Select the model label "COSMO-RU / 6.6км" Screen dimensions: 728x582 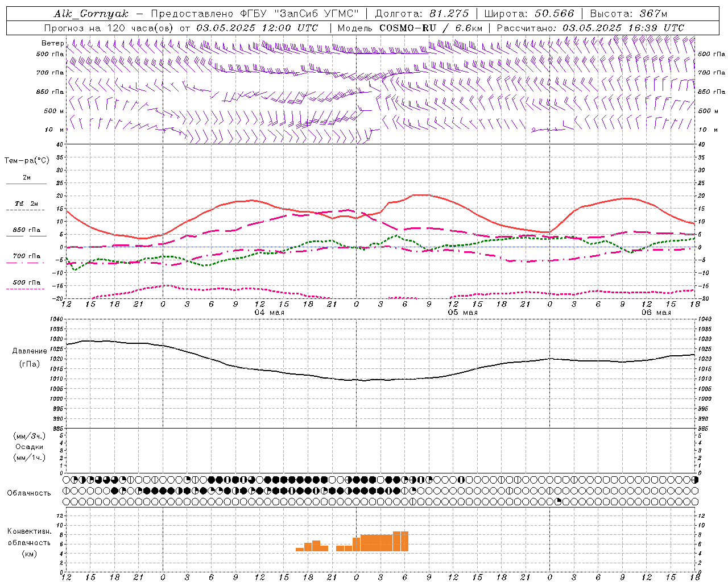pos(431,28)
